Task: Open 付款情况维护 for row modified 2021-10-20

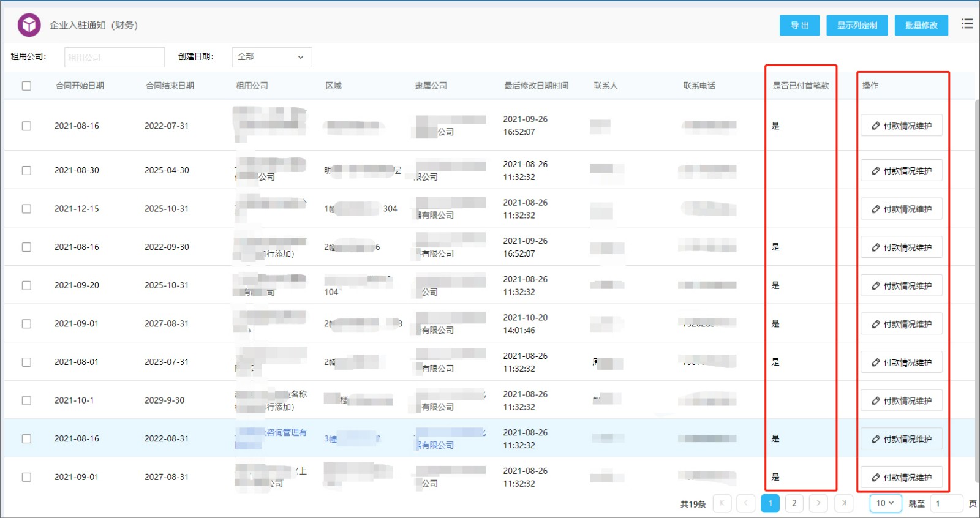Action: [x=902, y=324]
